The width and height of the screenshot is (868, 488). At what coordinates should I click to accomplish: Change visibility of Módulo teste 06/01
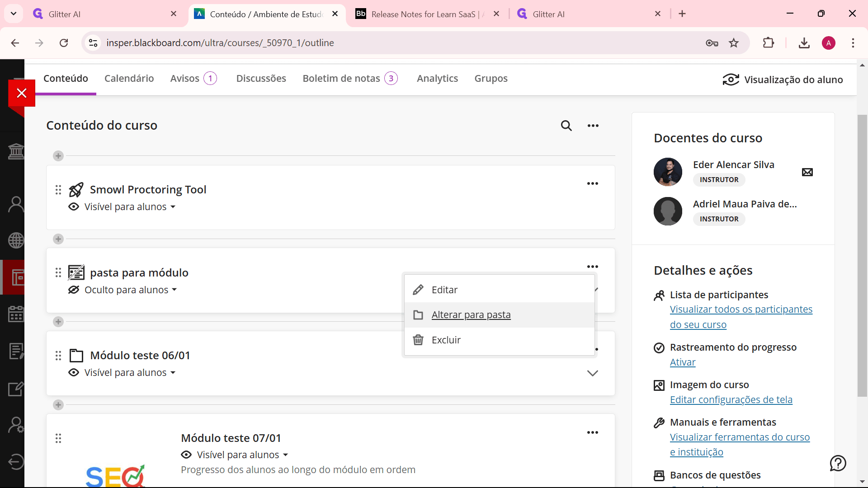point(122,373)
